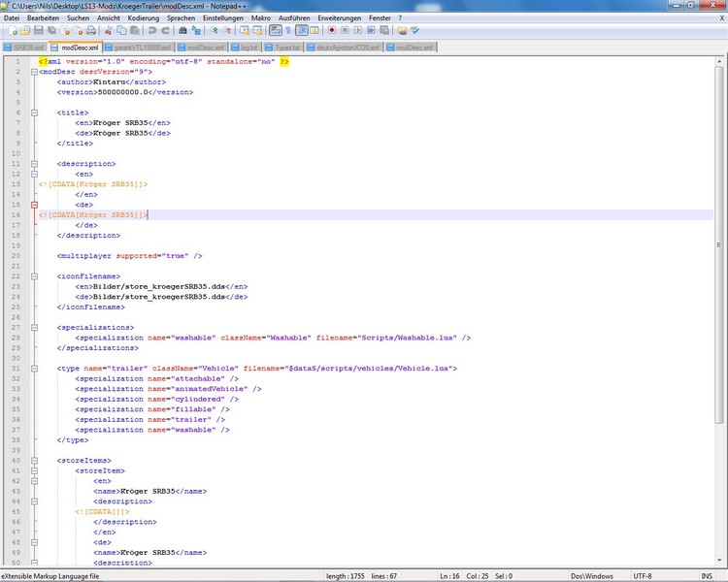Switch to the Types.txt tab
Screen dimensions: 728x582
[x=283, y=48]
